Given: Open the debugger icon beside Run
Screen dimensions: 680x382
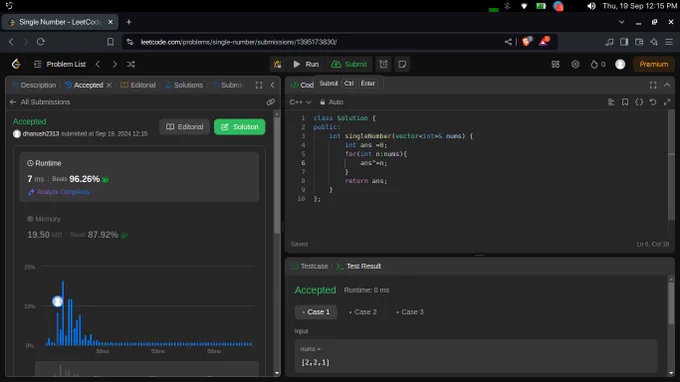Looking at the screenshot, I should [278, 64].
